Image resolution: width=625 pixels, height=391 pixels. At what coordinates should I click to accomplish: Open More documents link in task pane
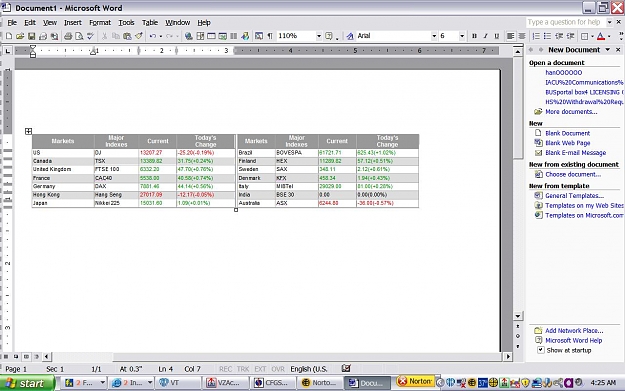pyautogui.click(x=571, y=112)
